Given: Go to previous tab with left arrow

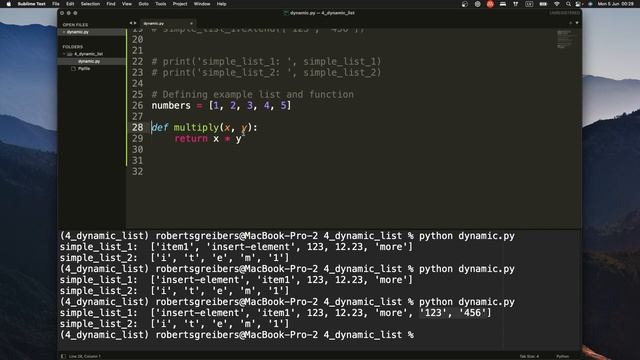Looking at the screenshot, I should (x=131, y=23).
